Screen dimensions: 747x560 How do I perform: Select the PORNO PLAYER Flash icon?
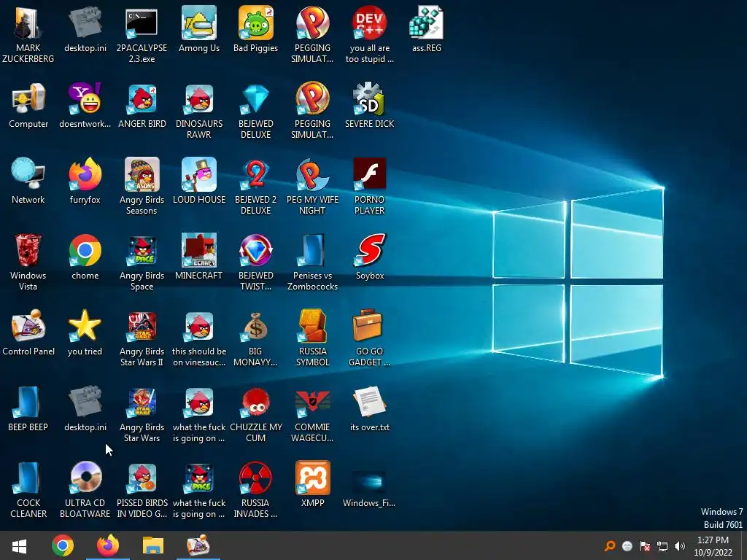tap(370, 186)
